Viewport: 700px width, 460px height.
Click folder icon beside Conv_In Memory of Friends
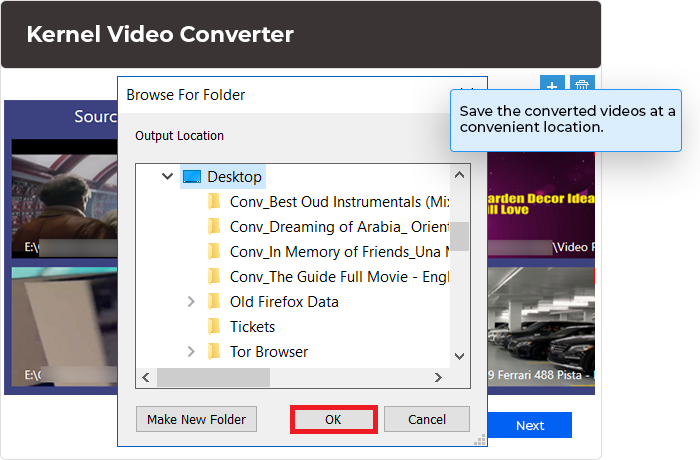(214, 251)
